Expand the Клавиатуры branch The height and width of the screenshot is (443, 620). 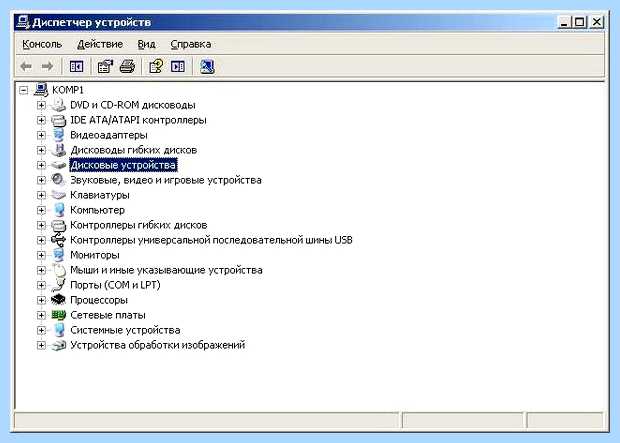(x=41, y=195)
